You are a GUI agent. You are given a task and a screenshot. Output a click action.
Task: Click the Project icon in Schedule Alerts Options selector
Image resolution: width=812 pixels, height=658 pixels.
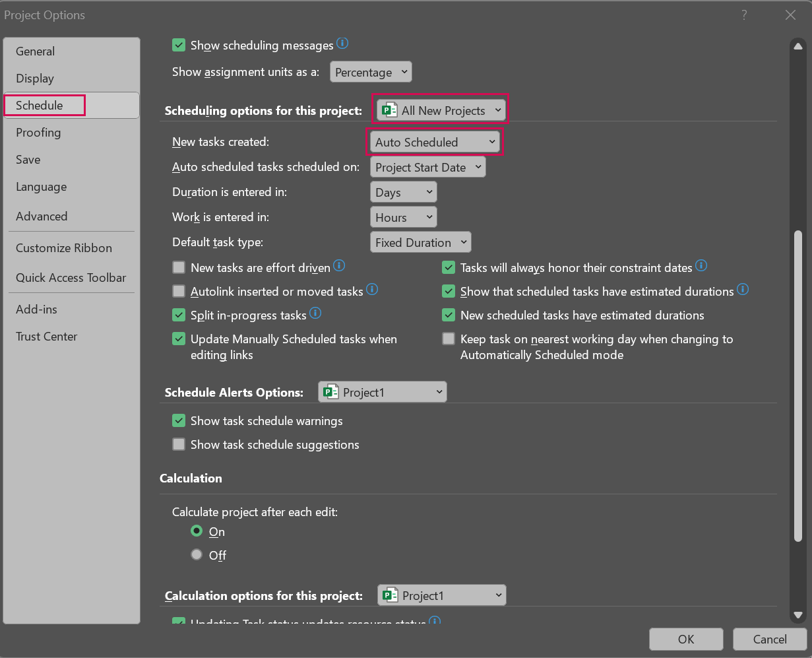point(330,391)
